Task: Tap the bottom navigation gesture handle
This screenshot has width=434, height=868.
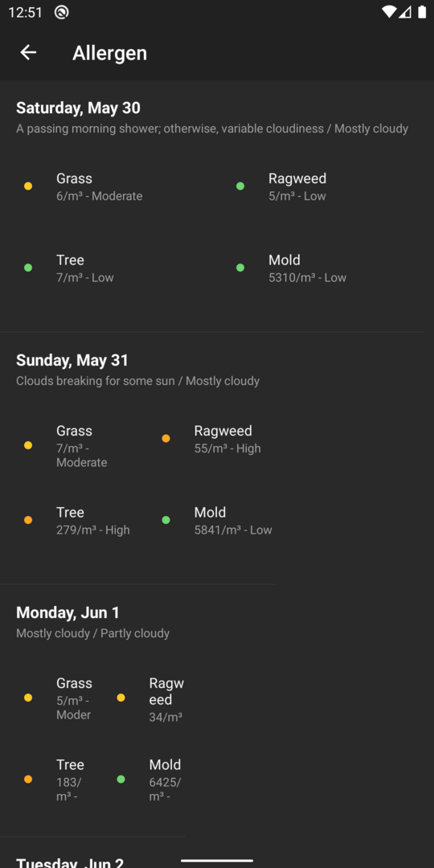Action: click(x=217, y=861)
